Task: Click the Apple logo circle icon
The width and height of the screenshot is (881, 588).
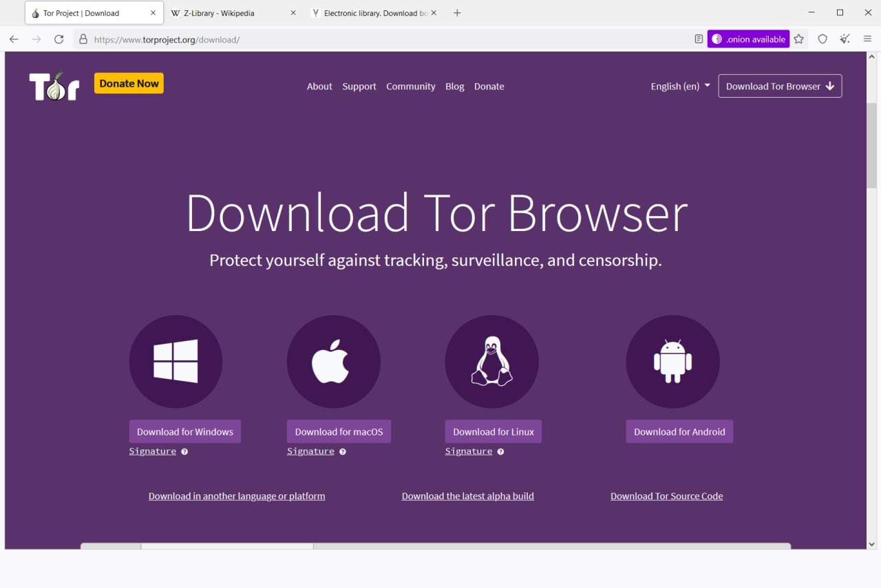Action: tap(334, 361)
